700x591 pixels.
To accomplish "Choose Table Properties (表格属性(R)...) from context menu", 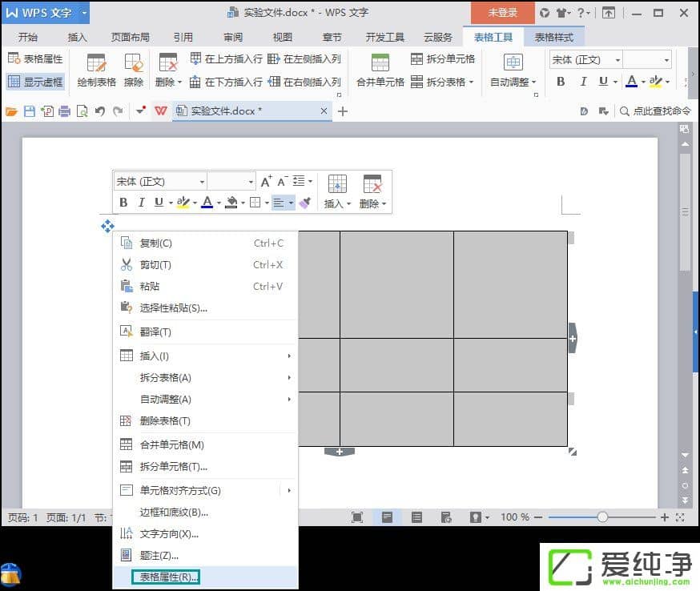I will (x=168, y=576).
